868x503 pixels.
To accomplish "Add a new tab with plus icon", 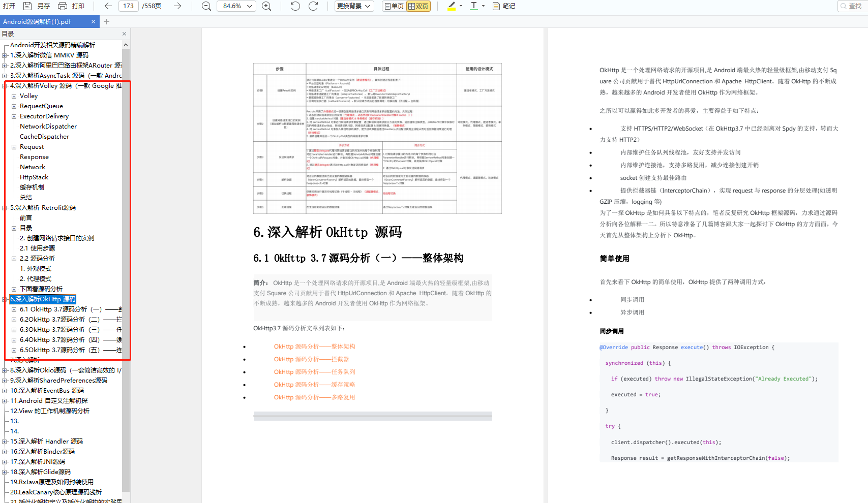I will 106,22.
